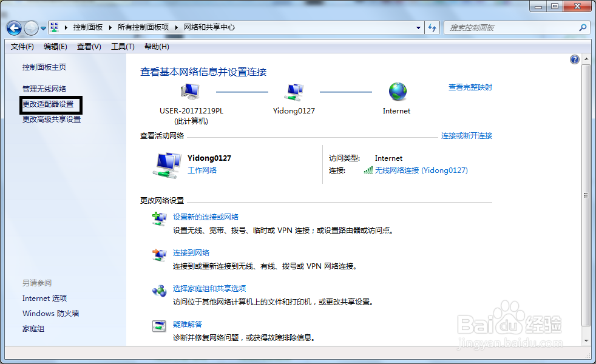Click the Forward navigation arrow button
This screenshot has width=596, height=364.
coord(31,28)
